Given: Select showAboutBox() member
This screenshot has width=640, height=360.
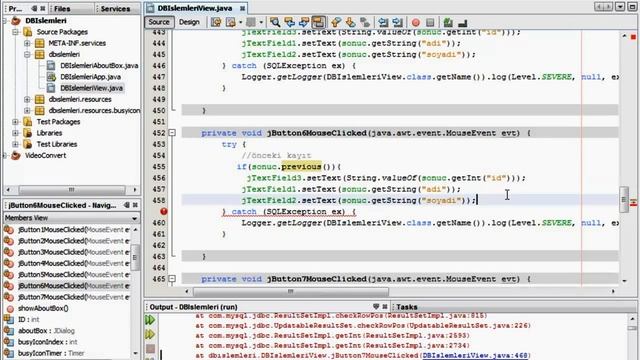Looking at the screenshot, I should (43, 308).
